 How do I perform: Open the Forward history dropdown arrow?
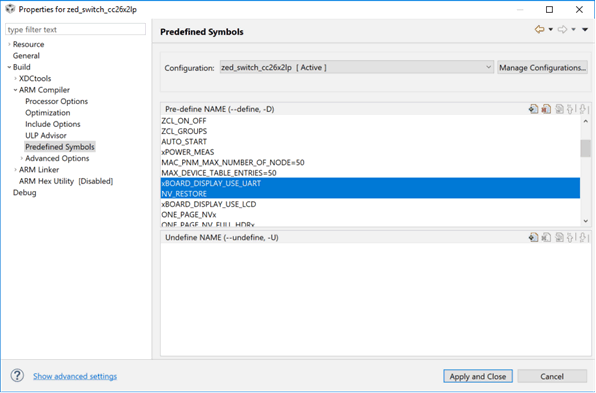[x=574, y=30]
